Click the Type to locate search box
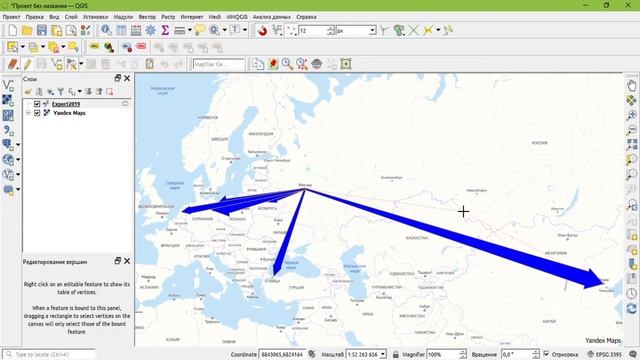640x360 pixels. tap(49, 354)
